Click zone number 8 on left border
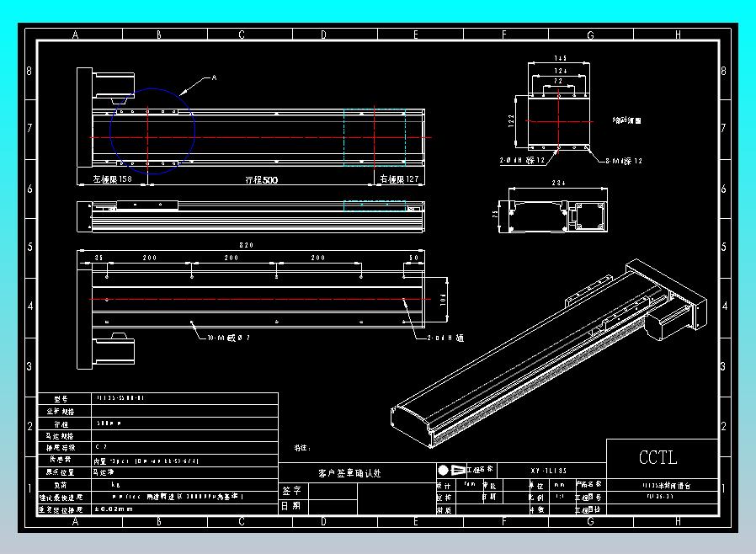Viewport: 756px width, 554px height. [x=29, y=71]
